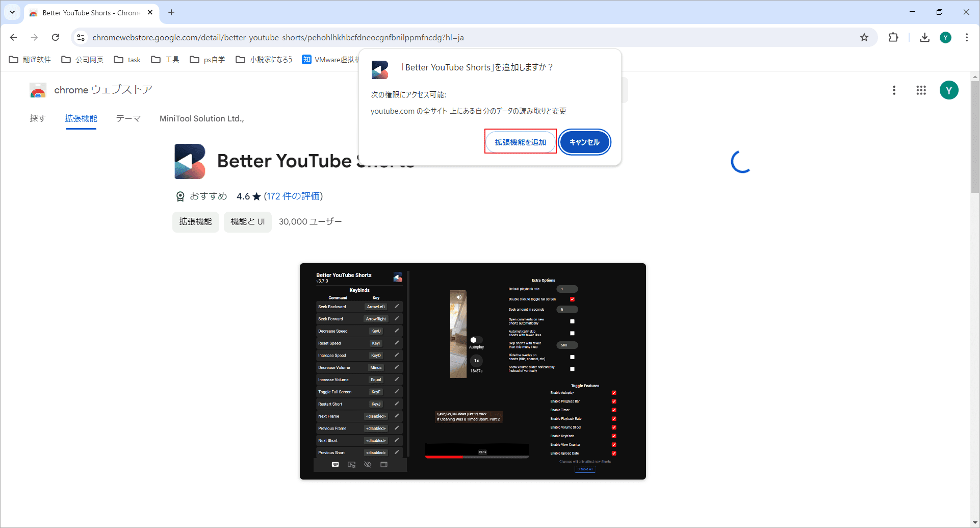Switch to the テーマ tab
Screen dimensions: 980x528
tap(128, 118)
